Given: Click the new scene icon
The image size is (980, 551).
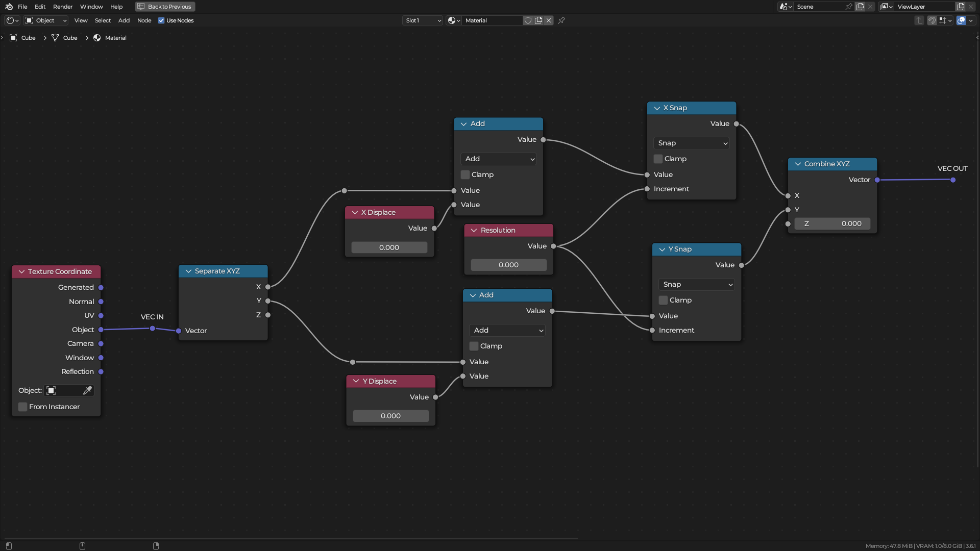Looking at the screenshot, I should point(860,7).
